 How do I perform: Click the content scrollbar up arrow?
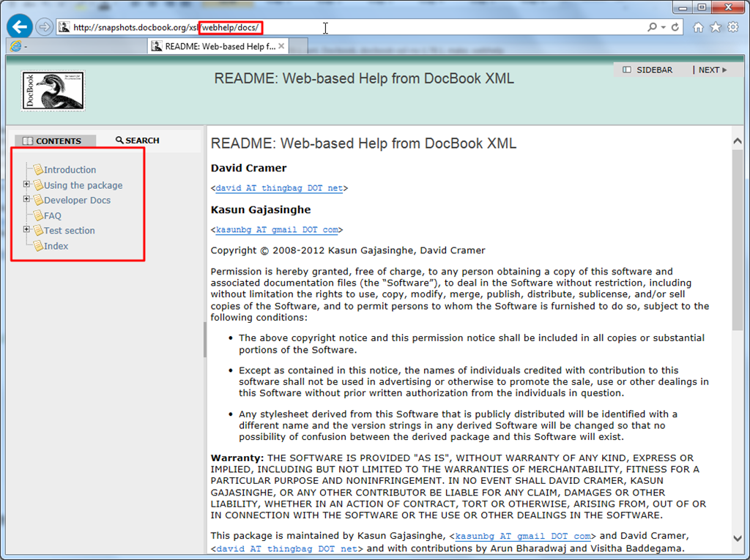[x=737, y=141]
